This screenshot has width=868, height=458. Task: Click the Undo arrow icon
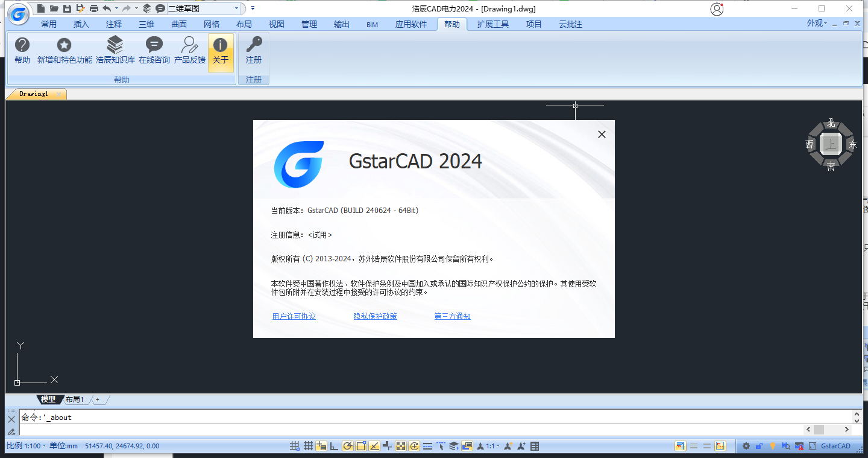(x=107, y=8)
